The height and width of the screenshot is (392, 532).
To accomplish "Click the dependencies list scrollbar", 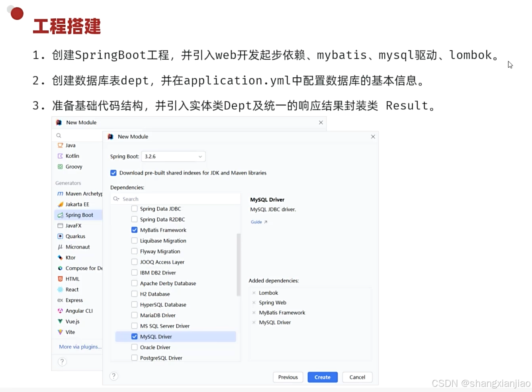I will 239,265.
